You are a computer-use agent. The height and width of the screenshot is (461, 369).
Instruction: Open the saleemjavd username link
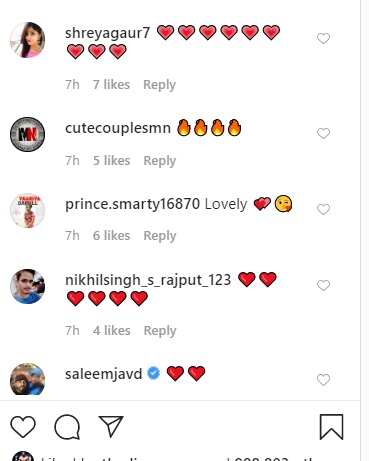click(x=104, y=374)
